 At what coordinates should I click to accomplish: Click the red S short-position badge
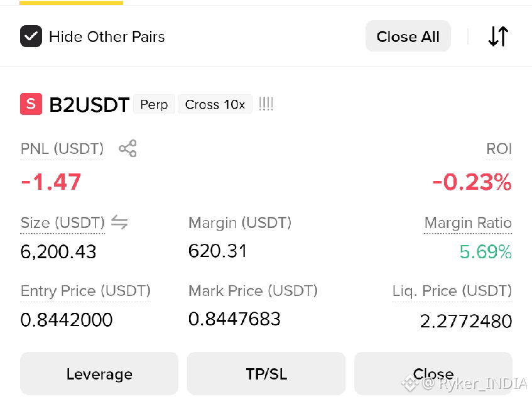(x=31, y=104)
